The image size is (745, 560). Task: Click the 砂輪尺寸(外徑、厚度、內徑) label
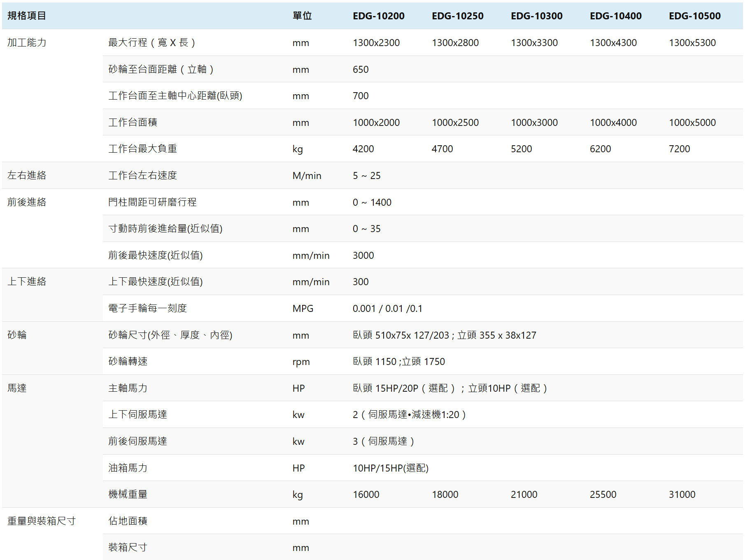(170, 335)
